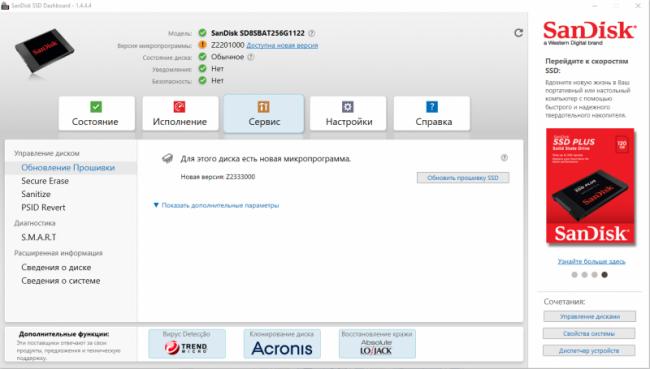The width and height of the screenshot is (650, 369).
Task: Select the third carousel dot
Action: coord(594,274)
